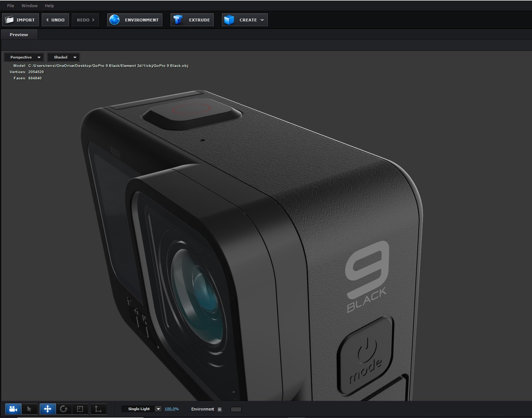The image size is (532, 418).
Task: Open the File menu
Action: coord(10,6)
